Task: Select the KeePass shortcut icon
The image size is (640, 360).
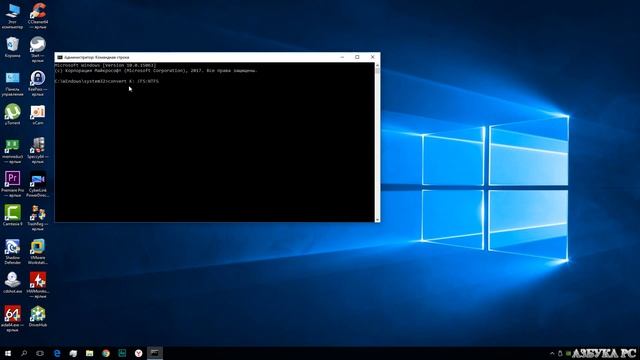Action: click(x=38, y=83)
